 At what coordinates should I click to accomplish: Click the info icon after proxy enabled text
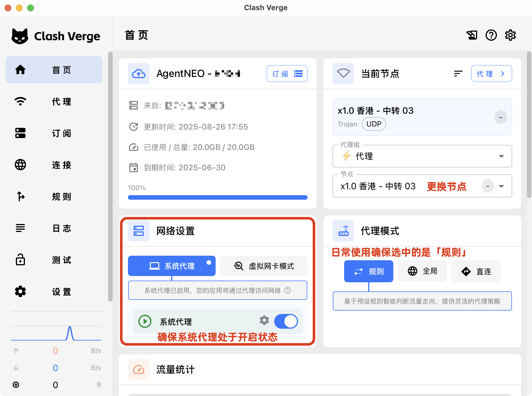(288, 290)
